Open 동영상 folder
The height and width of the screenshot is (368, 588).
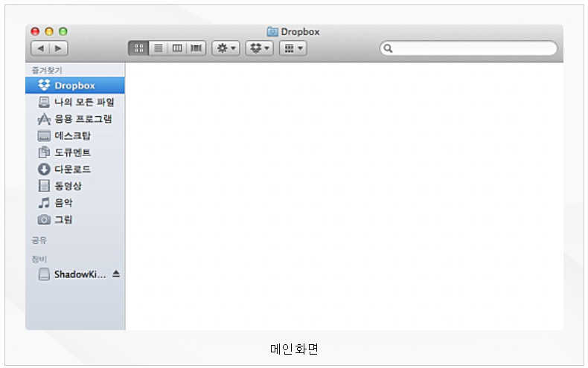75,186
